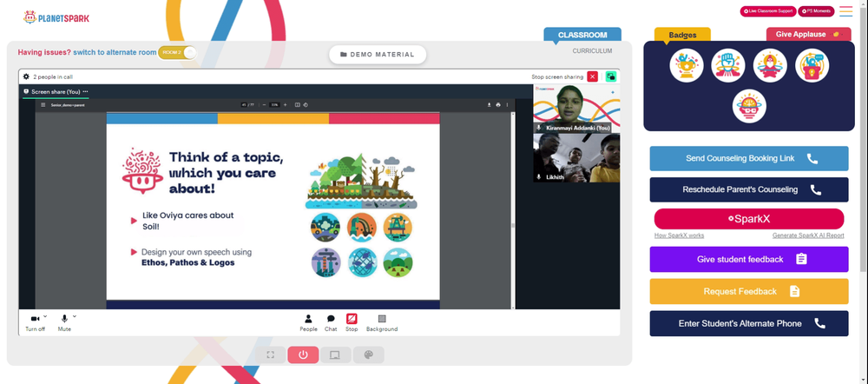Click Request Feedback button
This screenshot has height=384, width=868.
(x=749, y=291)
